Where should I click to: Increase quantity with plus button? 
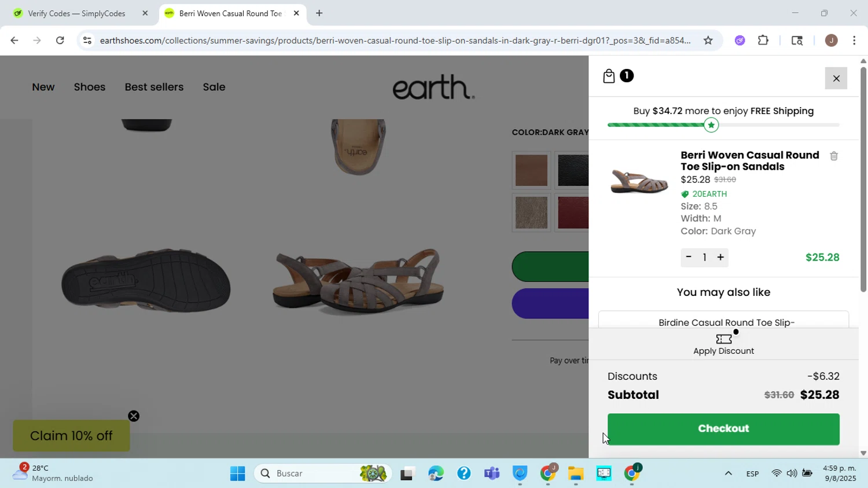pos(720,257)
